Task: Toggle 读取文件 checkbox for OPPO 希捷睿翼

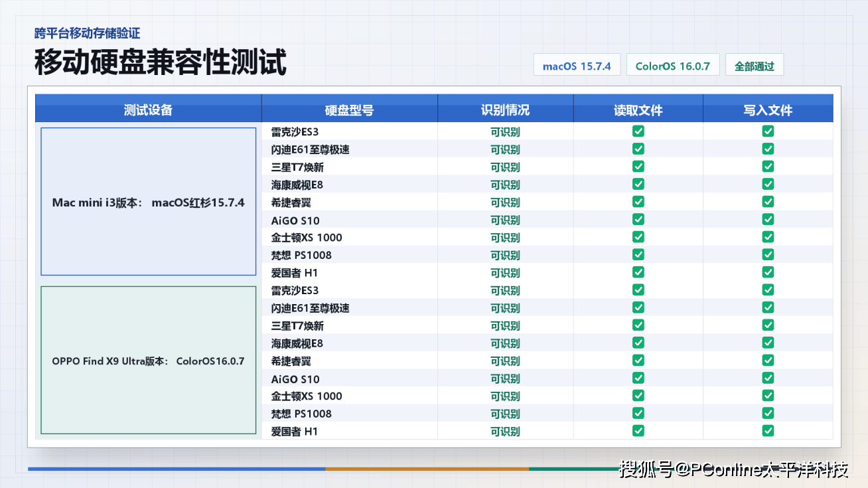Action: (x=638, y=360)
